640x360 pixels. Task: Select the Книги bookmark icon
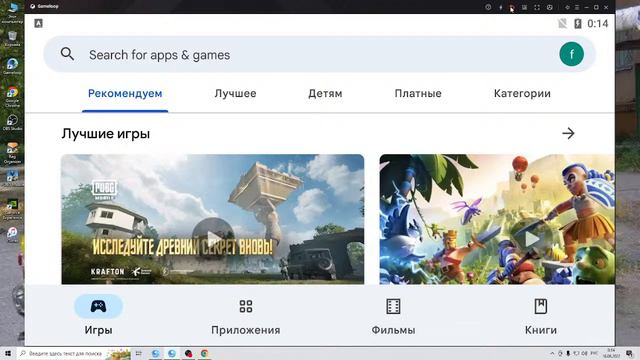541,306
